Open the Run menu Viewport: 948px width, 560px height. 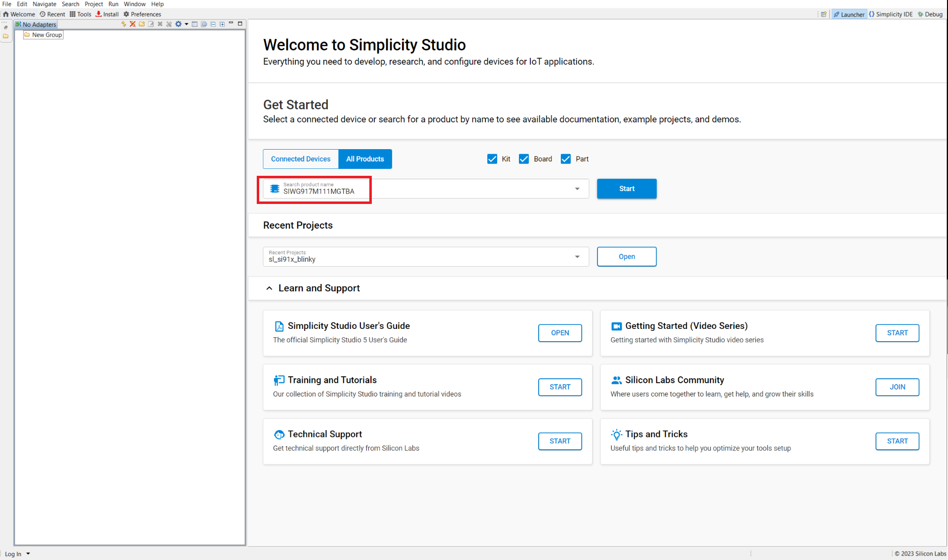pos(114,4)
